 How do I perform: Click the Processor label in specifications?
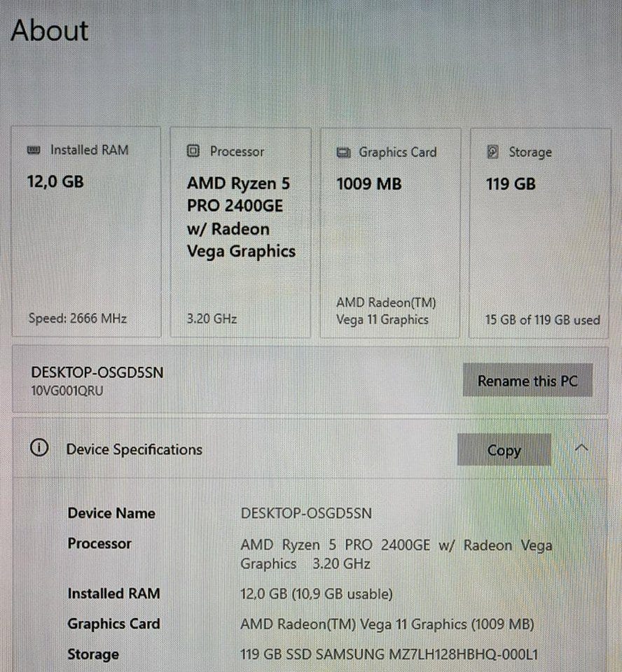[99, 543]
